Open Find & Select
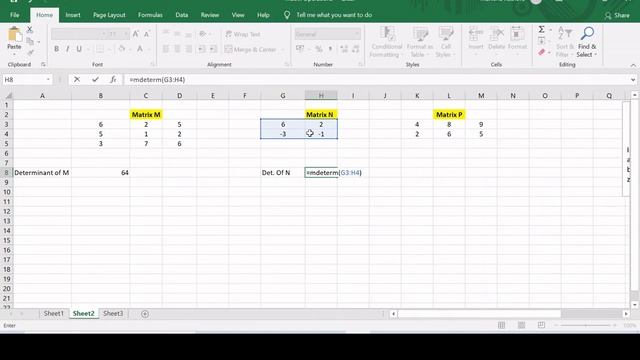The width and height of the screenshot is (640, 360). pos(587,42)
